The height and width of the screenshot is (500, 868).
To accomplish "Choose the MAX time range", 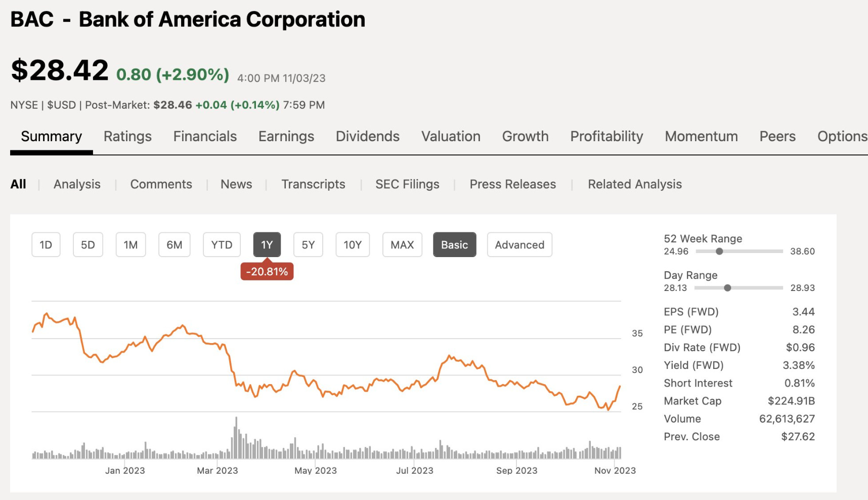I will coord(402,245).
